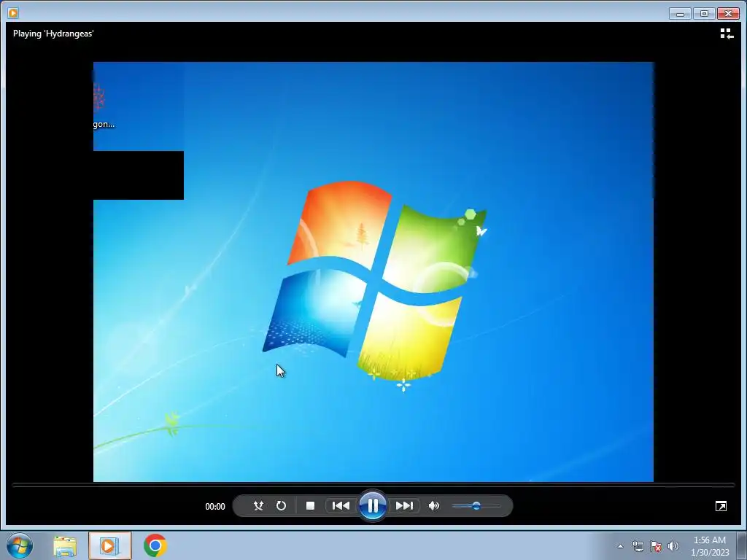
Task: Pause the playing video
Action: click(x=373, y=506)
